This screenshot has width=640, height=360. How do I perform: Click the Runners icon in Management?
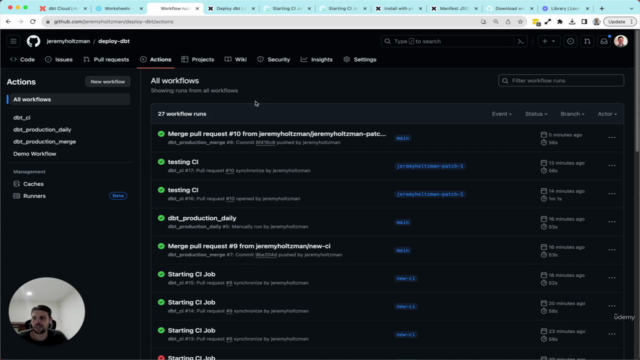17,196
